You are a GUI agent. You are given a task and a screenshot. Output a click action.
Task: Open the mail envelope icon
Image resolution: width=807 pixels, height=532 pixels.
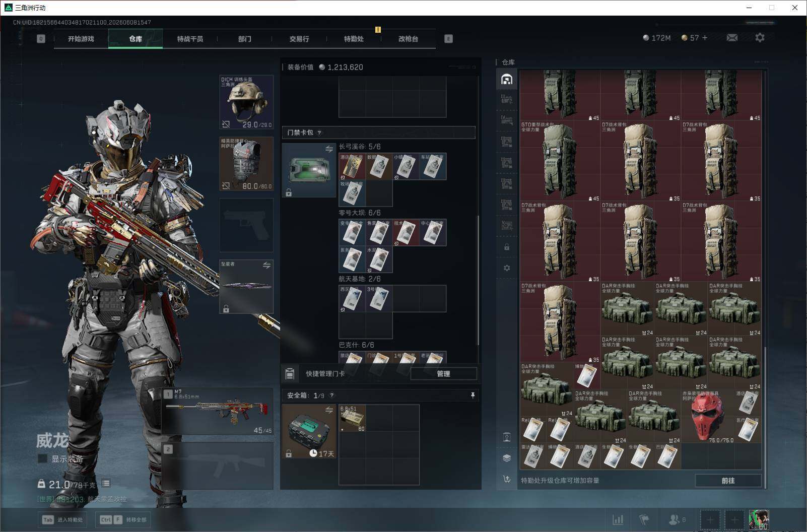[732, 38]
